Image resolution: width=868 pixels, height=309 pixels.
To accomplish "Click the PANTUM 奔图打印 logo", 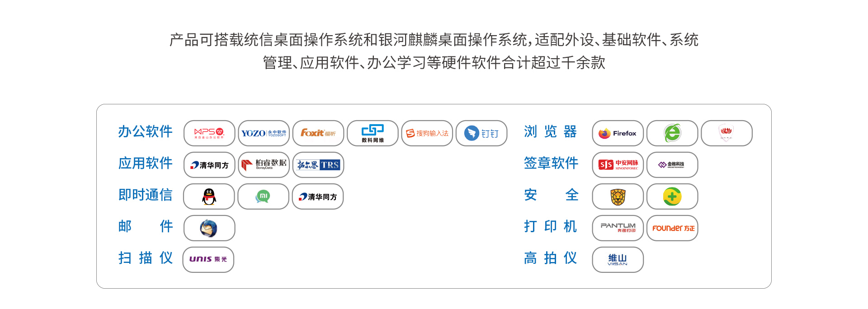I will coord(618,228).
